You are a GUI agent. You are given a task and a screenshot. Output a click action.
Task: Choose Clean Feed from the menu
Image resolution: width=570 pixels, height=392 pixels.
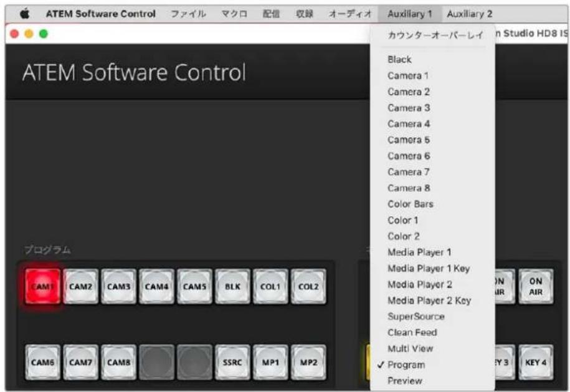[432, 332]
